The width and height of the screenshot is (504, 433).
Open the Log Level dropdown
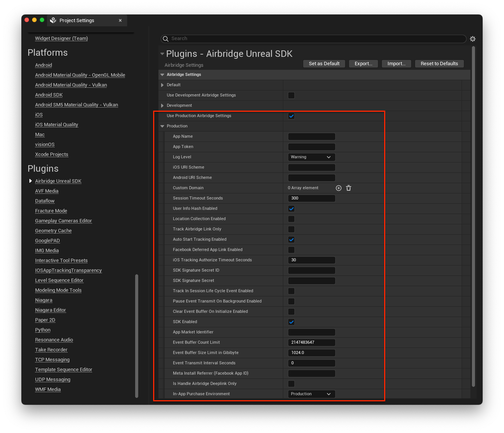pos(312,157)
